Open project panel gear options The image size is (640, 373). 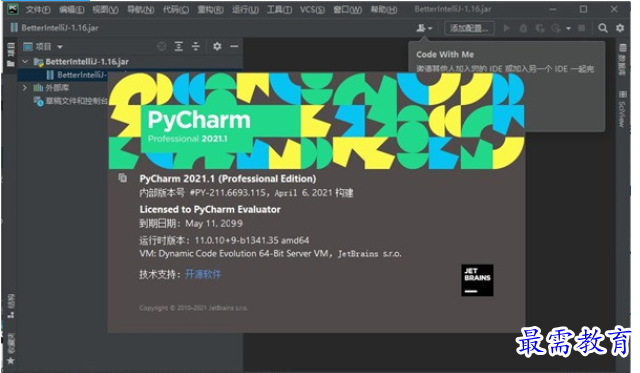click(217, 47)
